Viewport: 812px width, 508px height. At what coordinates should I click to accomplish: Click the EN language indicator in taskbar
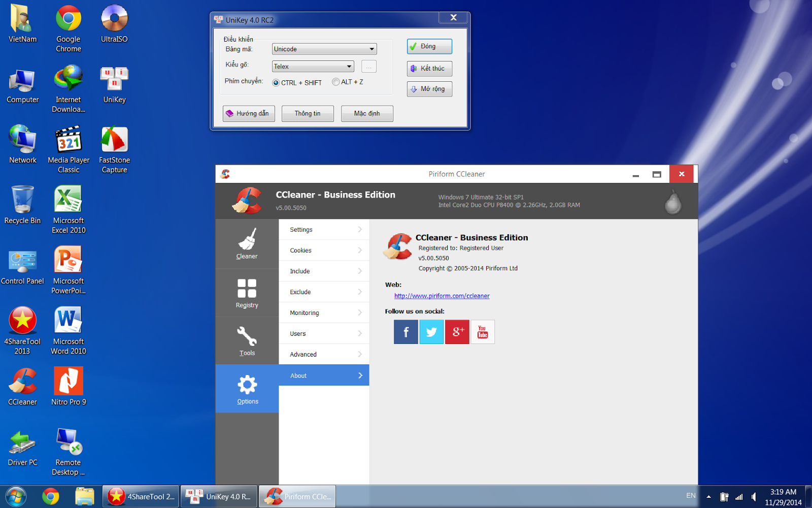(691, 496)
